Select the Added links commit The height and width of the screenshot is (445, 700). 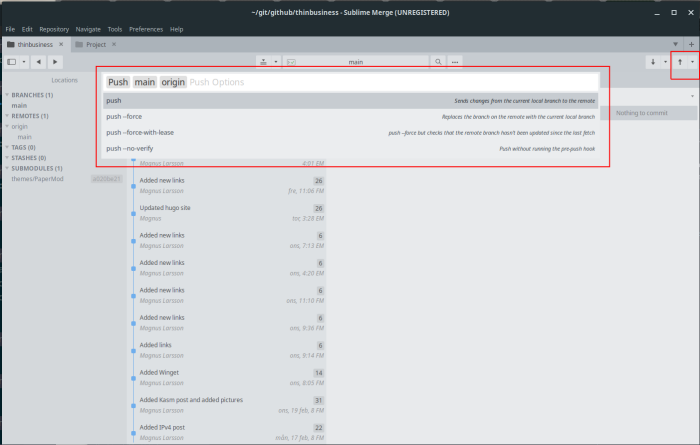click(229, 350)
